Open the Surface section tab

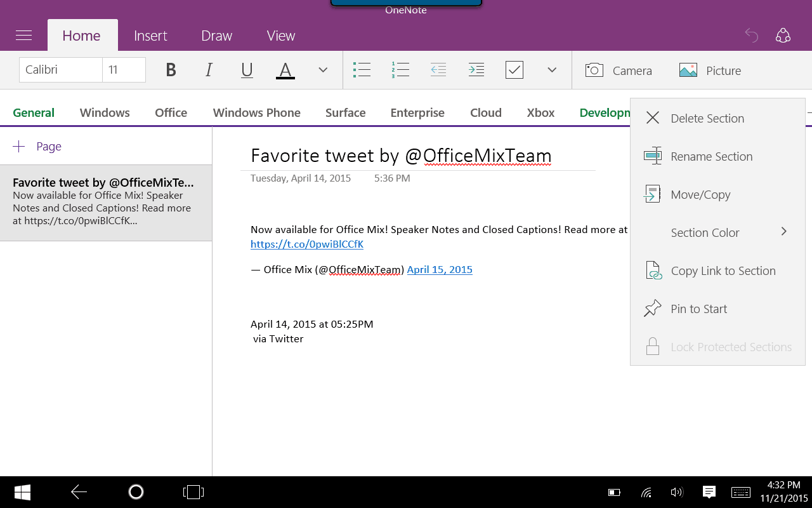[346, 112]
